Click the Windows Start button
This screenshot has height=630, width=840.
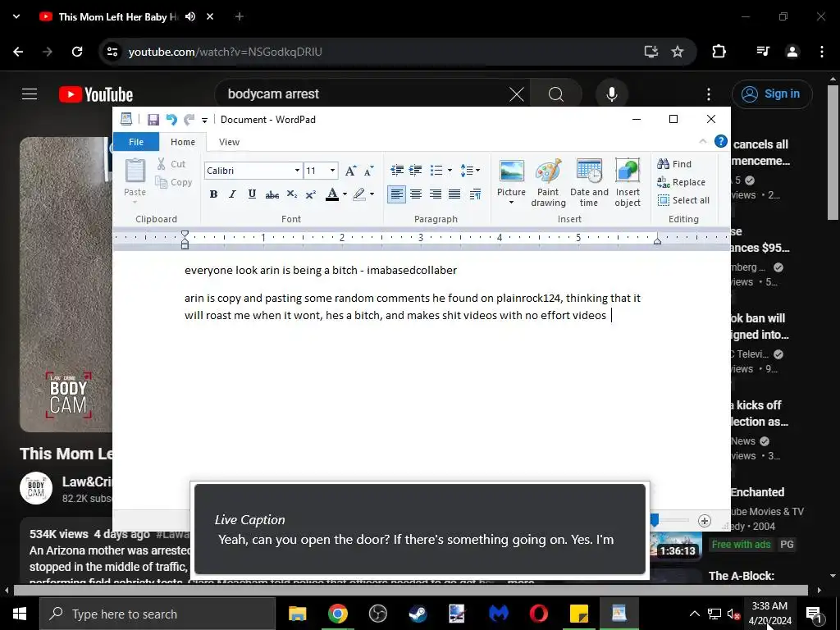(x=20, y=614)
